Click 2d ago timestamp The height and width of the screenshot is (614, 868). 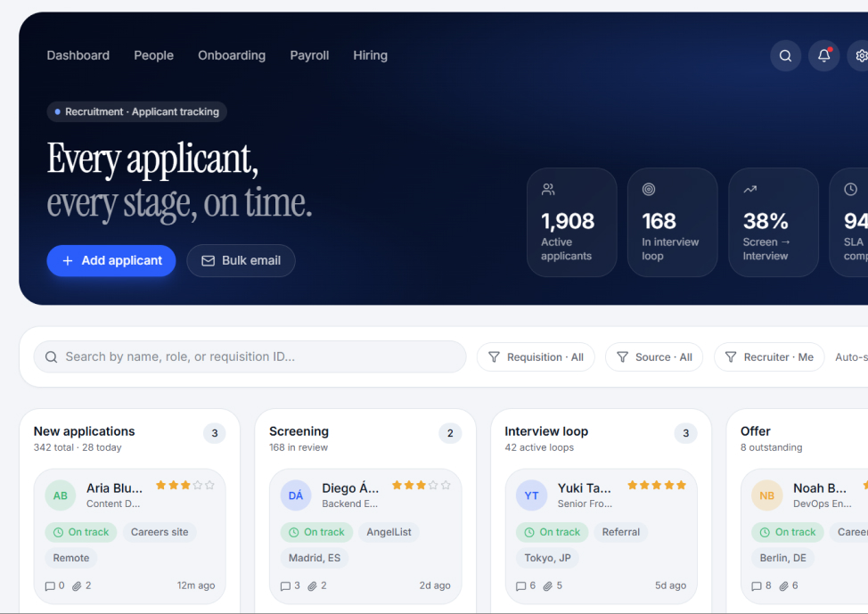435,585
